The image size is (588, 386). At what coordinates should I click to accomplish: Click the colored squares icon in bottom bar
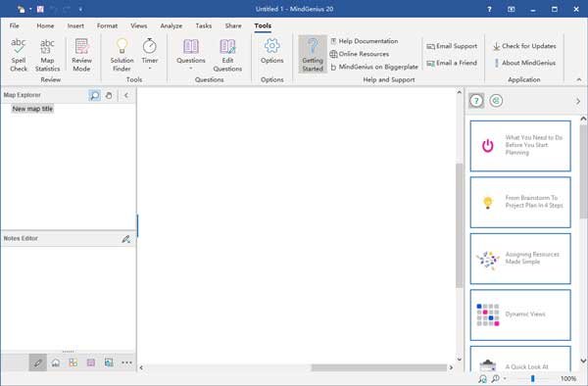pyautogui.click(x=73, y=362)
